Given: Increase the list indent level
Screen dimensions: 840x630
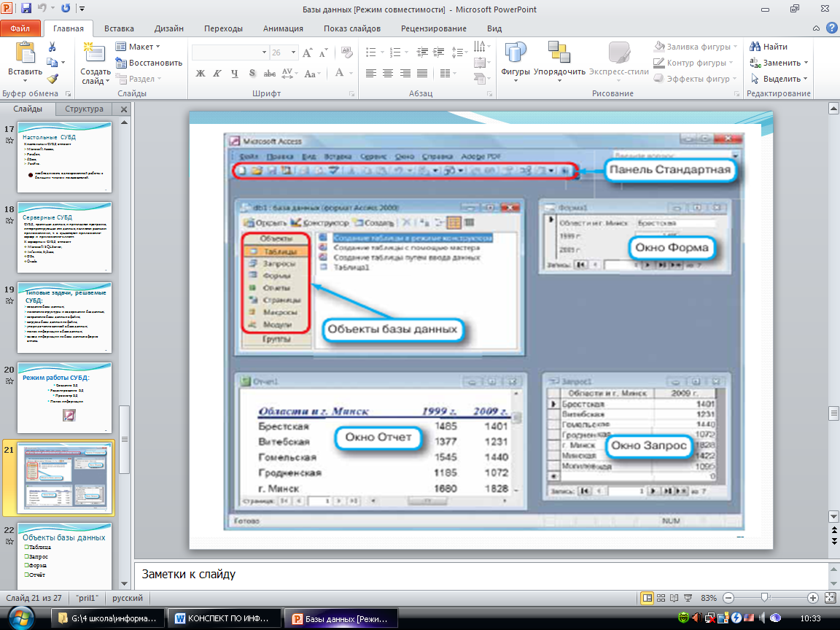Looking at the screenshot, I should click(439, 52).
